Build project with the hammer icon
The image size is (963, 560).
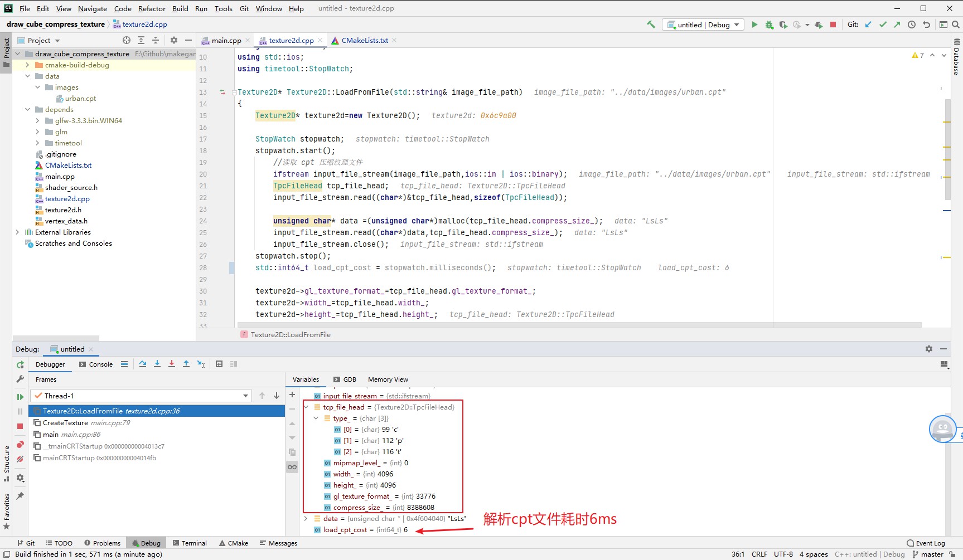pos(651,25)
